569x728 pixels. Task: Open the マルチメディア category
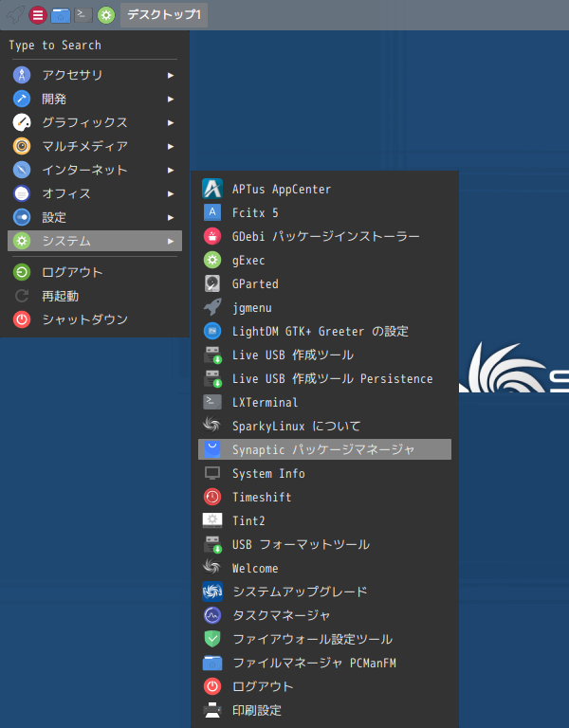coord(95,146)
